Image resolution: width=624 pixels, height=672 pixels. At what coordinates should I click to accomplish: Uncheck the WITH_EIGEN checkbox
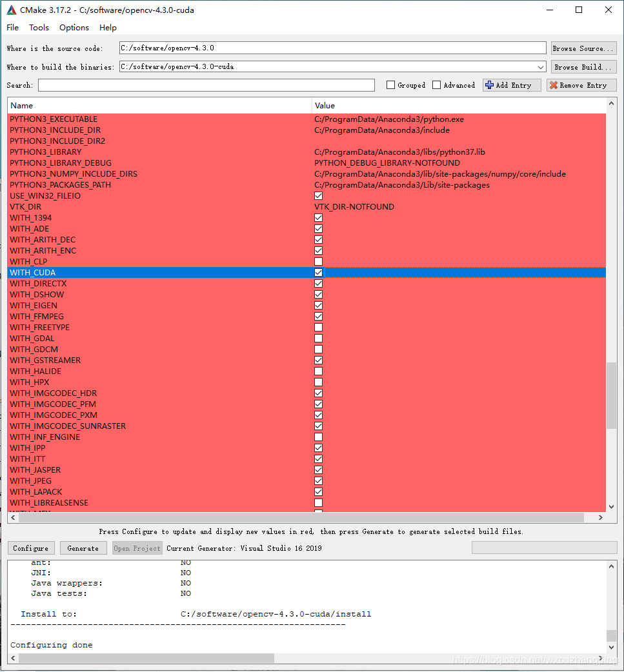[318, 306]
